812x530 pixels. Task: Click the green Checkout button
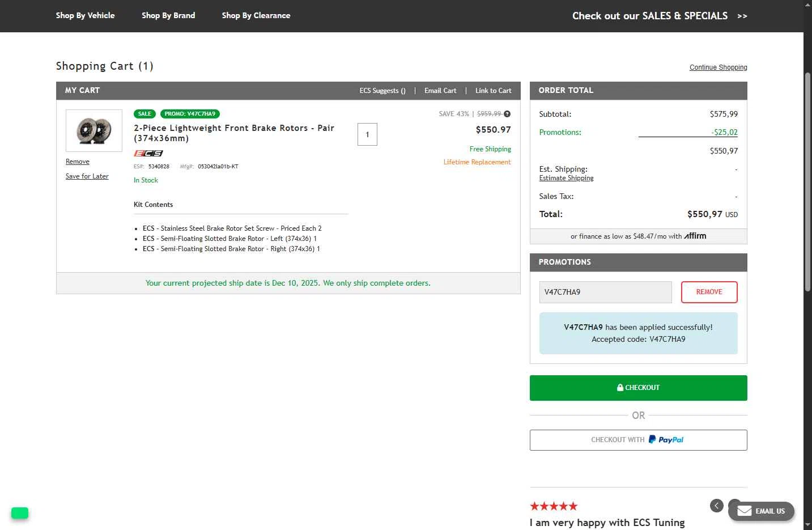638,388
